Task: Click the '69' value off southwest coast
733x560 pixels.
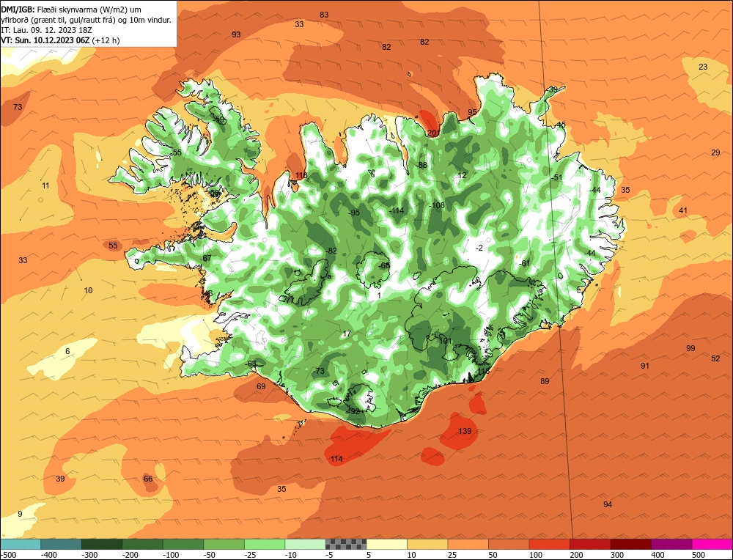Action: pyautogui.click(x=262, y=386)
